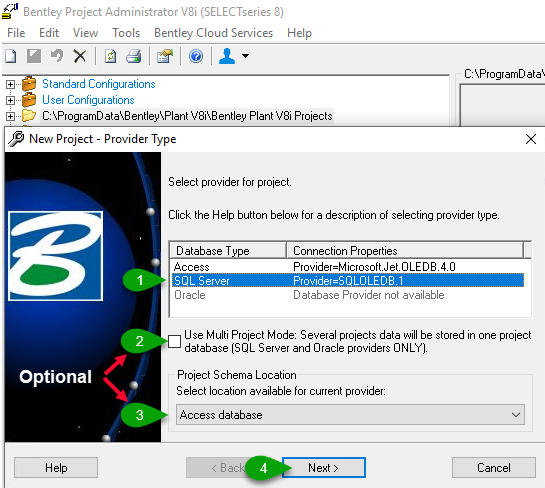Select the Access database type row
Screen dimensions: 545x488
(x=348, y=267)
